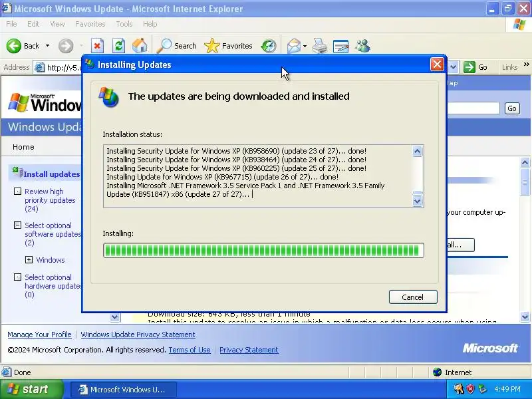Click Microsoft Windows Update taskbar button
Screen dimensions: 532x399
click(124, 390)
